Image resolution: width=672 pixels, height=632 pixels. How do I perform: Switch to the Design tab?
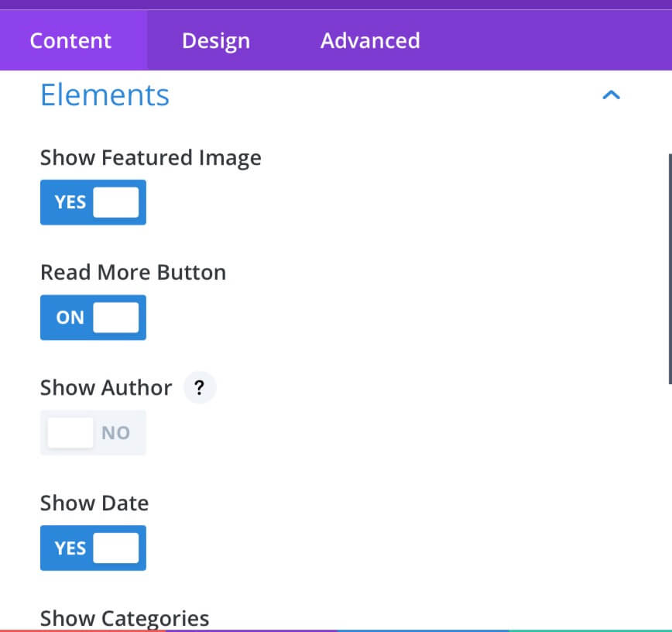[x=216, y=41]
